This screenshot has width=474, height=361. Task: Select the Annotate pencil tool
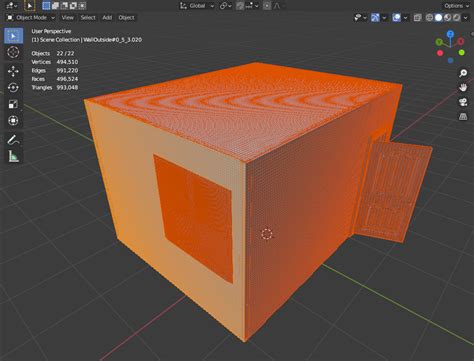tap(13, 140)
